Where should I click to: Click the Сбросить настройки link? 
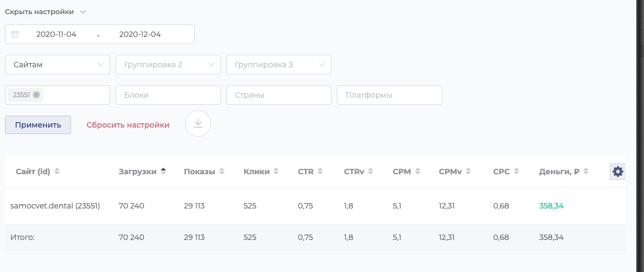pos(128,125)
